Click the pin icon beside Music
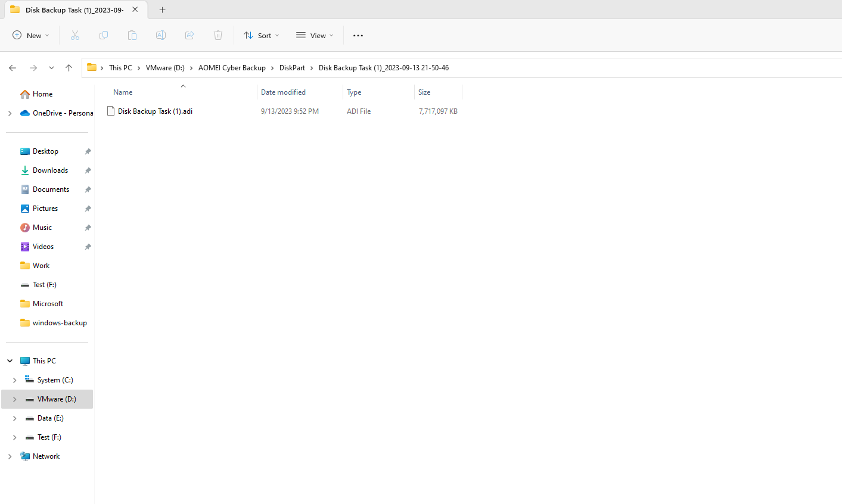 (x=88, y=228)
